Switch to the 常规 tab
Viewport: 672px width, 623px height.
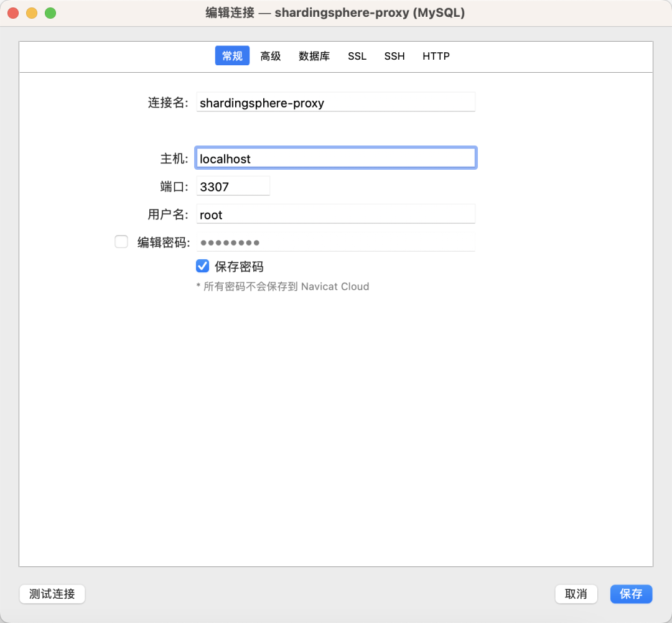coord(232,56)
